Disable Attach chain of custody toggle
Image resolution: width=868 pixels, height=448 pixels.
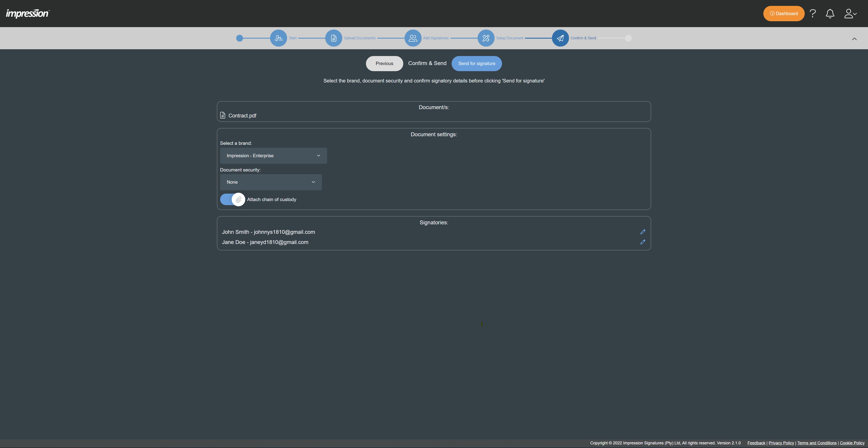233,199
